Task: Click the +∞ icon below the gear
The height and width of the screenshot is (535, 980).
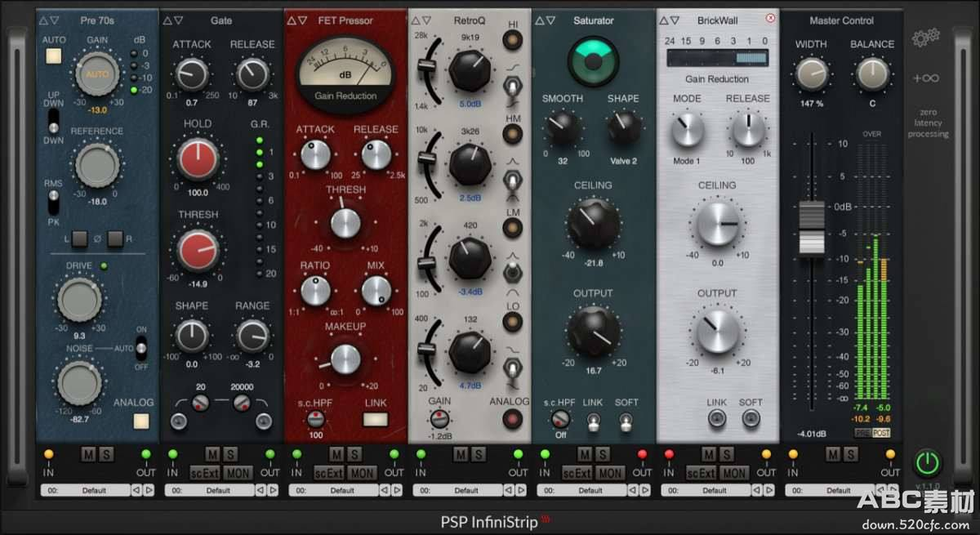Action: click(x=926, y=78)
